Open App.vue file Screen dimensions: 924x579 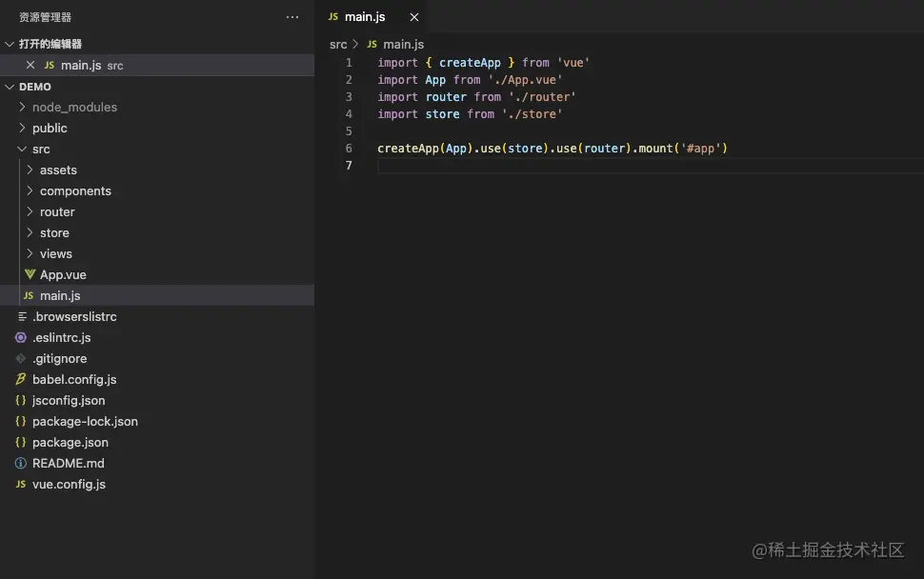pos(63,274)
